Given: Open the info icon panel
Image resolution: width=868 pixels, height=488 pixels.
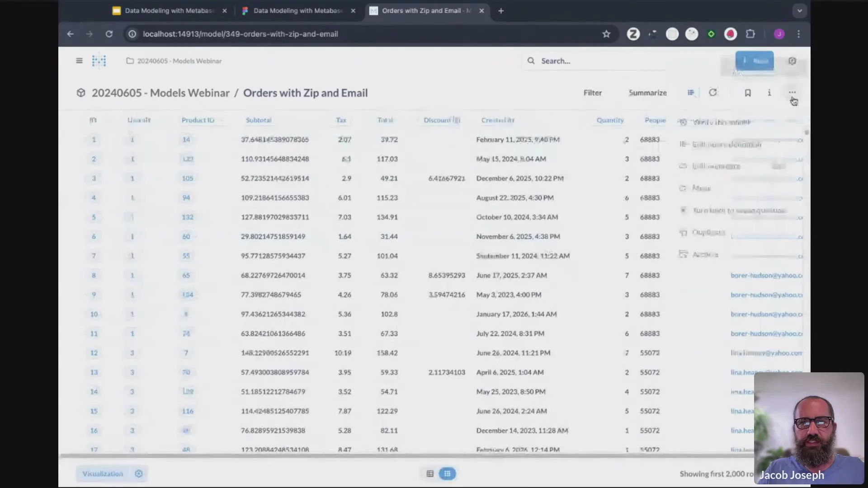Looking at the screenshot, I should (769, 93).
